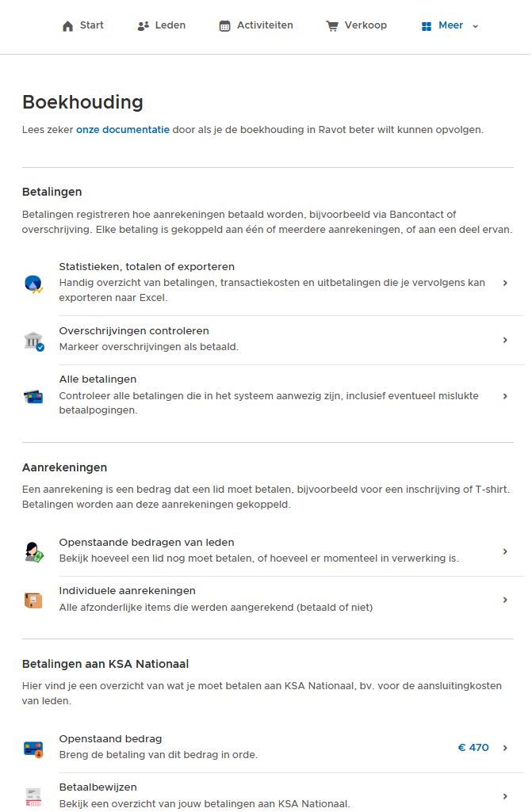532x812 pixels.
Task: Click the € 470 outstanding amount
Action: coord(474,749)
